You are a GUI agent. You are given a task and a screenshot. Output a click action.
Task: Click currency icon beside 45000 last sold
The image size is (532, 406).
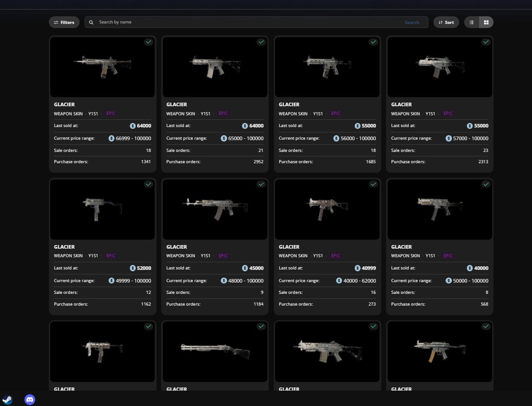tap(245, 268)
